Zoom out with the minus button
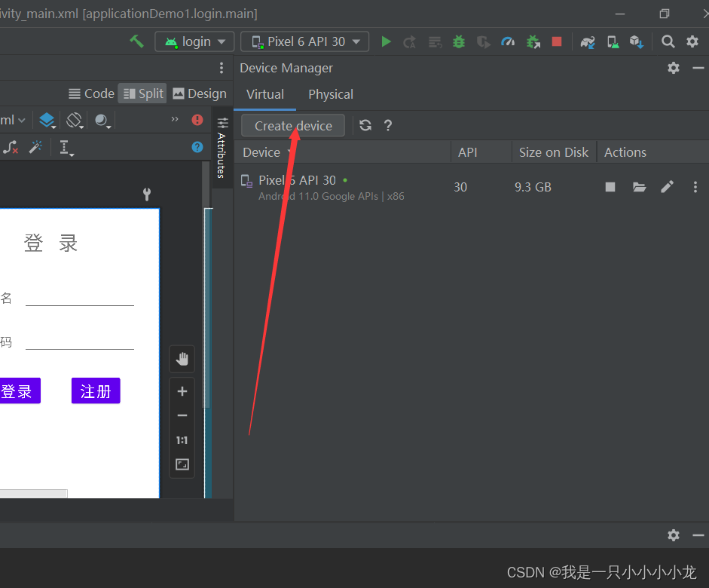Image resolution: width=709 pixels, height=588 pixels. 182,415
